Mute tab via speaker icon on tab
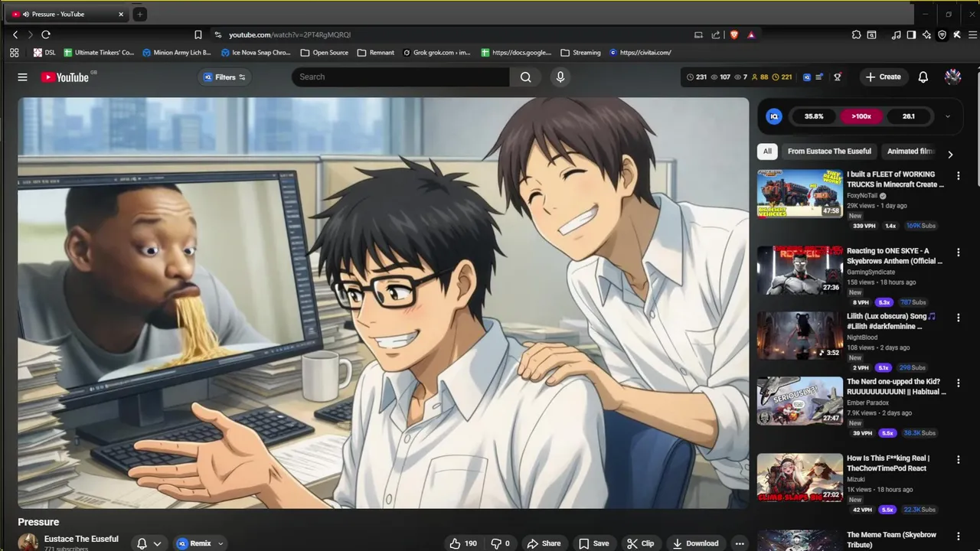 point(26,14)
